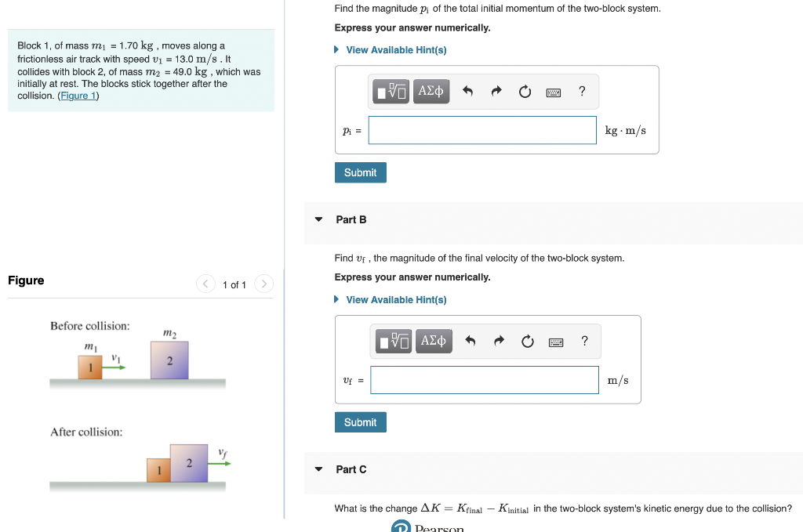The width and height of the screenshot is (803, 532).
Task: Redo the last change in Part A answer
Action: 496,91
